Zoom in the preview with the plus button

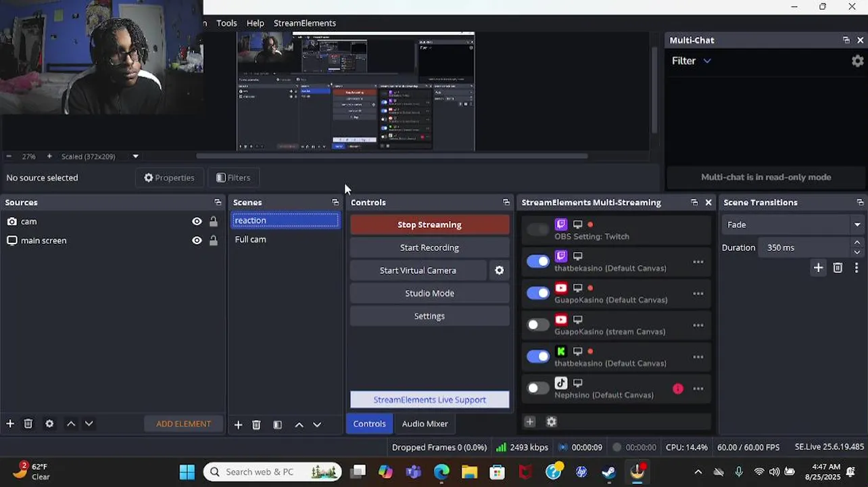pos(49,156)
